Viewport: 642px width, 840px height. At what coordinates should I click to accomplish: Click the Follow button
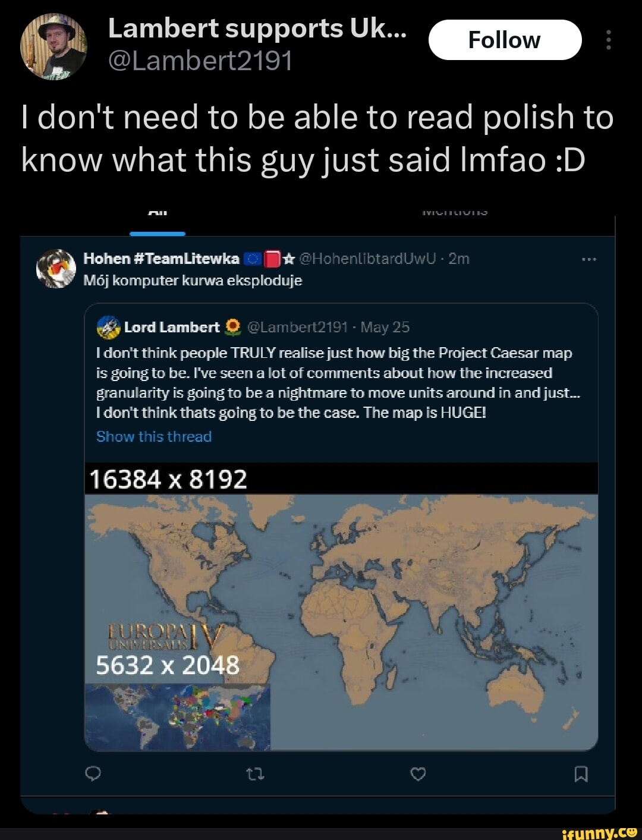click(504, 40)
